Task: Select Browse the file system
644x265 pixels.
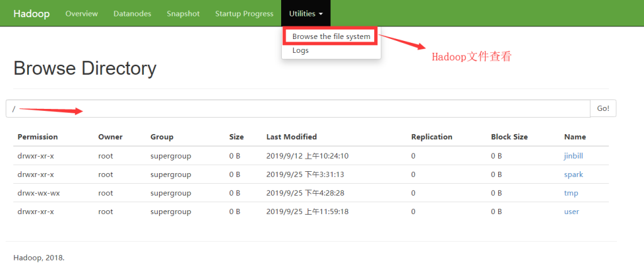Action: (331, 37)
